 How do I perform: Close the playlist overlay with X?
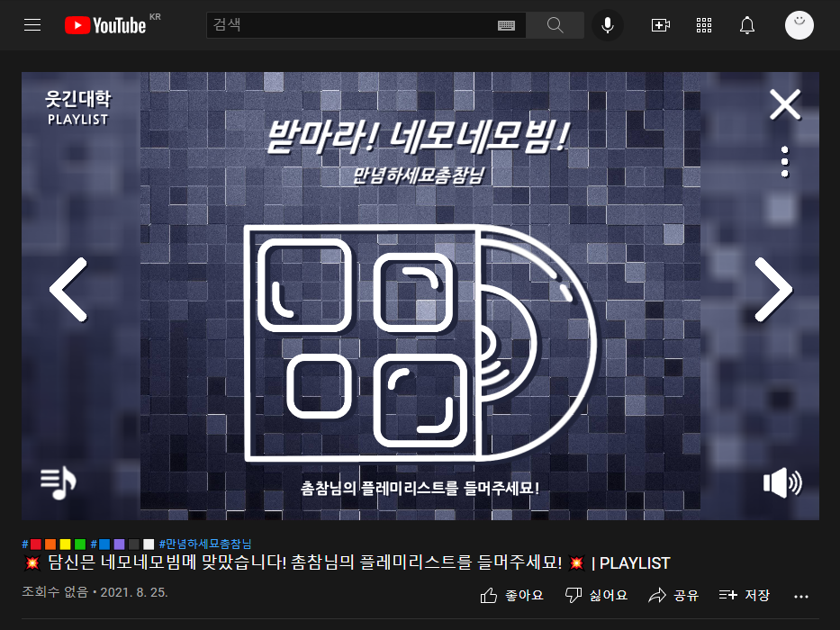[785, 104]
